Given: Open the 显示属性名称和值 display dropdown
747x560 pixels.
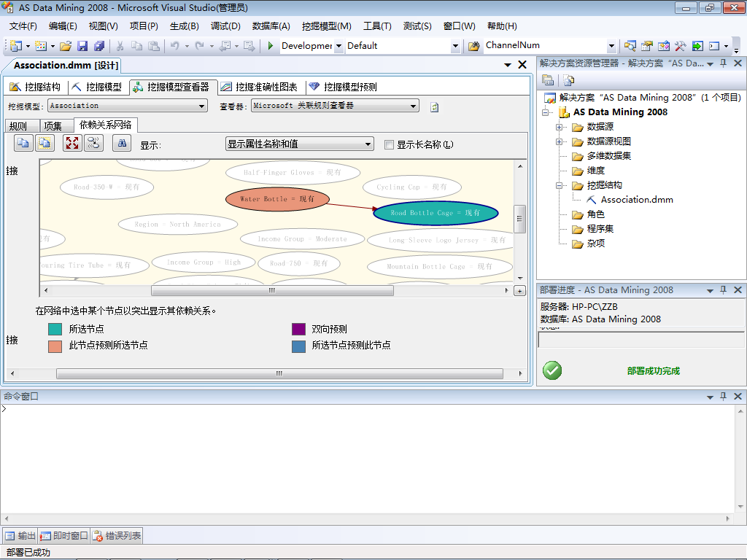Looking at the screenshot, I should pos(368,144).
